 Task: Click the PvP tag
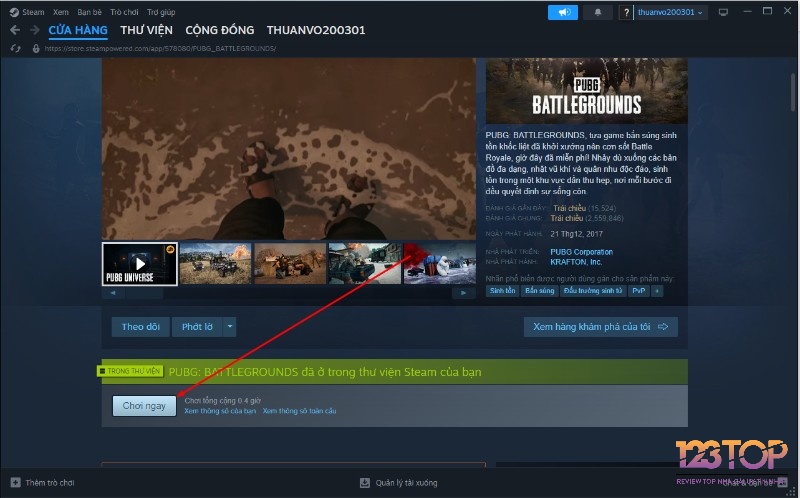coord(638,291)
